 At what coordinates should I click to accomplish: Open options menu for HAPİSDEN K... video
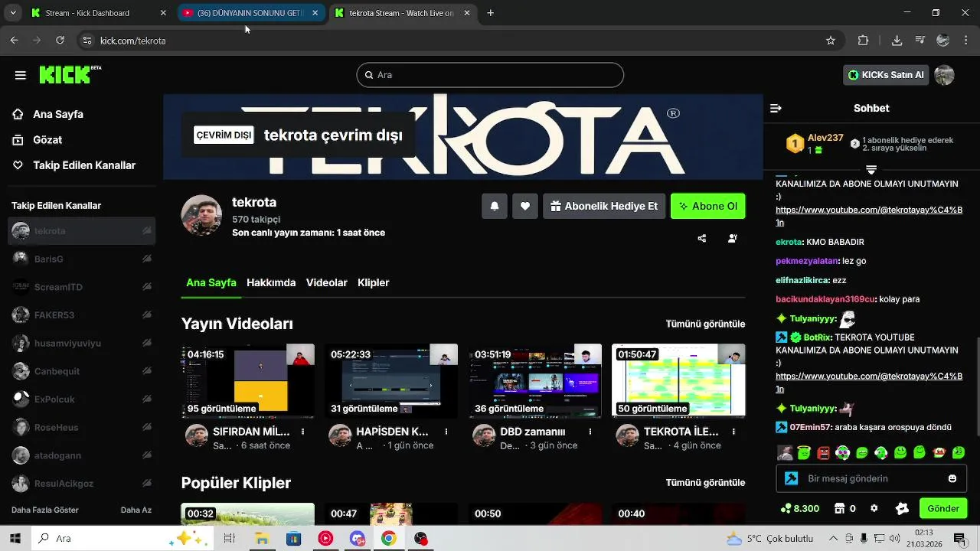coord(446,432)
